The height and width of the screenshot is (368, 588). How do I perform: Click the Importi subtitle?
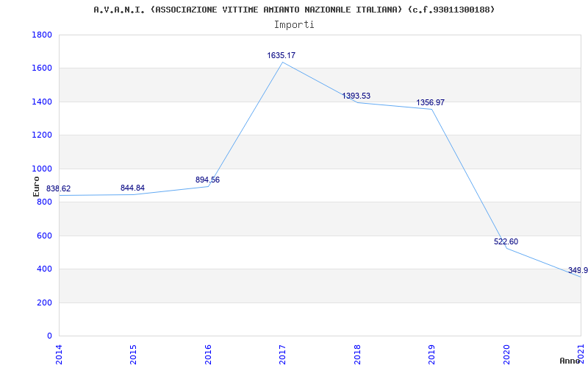(x=294, y=25)
